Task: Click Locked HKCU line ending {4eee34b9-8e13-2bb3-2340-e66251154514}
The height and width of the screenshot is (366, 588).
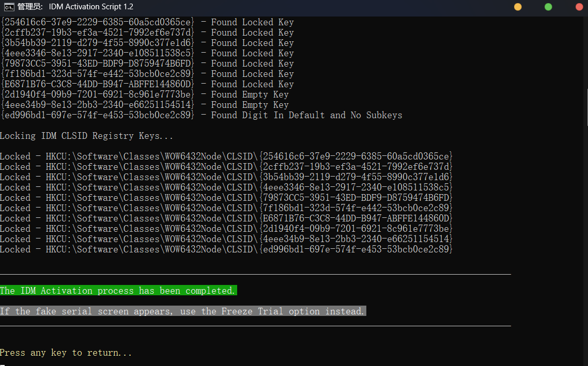Action: (x=226, y=238)
